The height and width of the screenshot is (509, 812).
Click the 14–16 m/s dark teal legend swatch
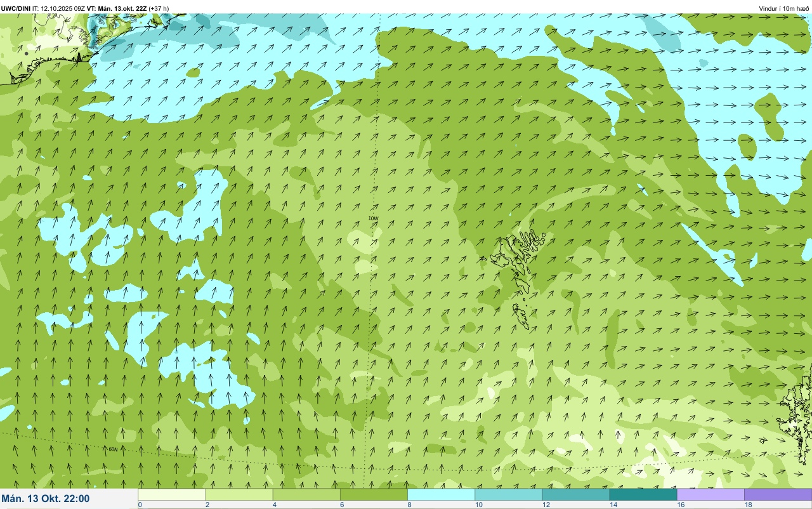(x=643, y=494)
